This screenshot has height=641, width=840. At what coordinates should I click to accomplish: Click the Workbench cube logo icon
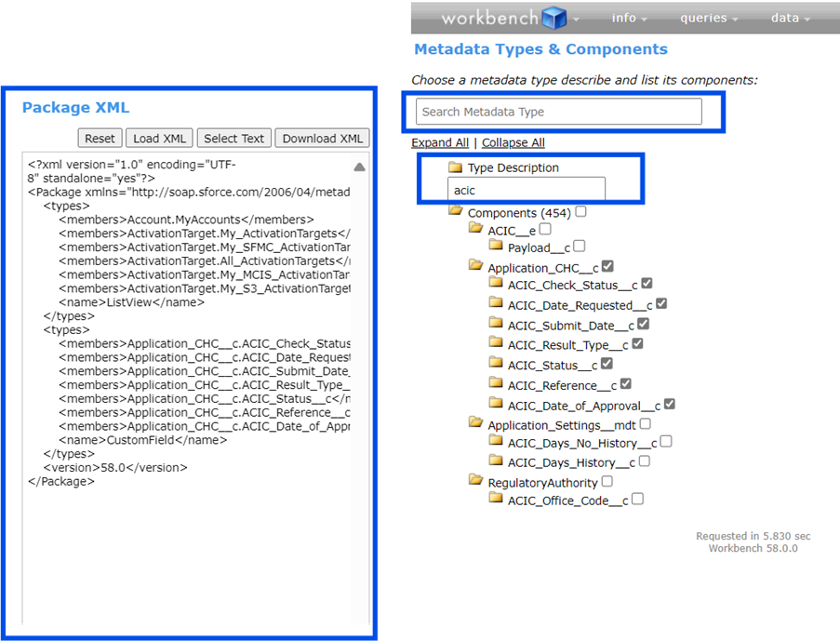point(553,18)
